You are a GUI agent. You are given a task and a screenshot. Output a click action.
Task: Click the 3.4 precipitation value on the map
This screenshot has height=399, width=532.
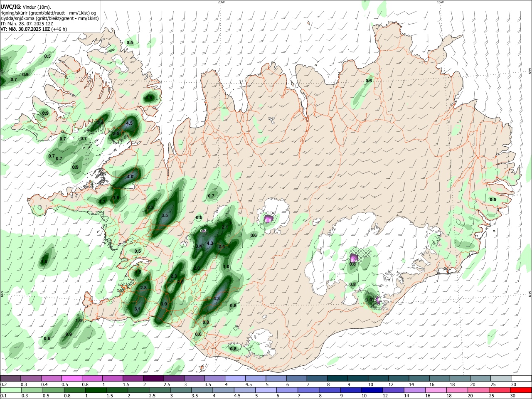tap(199, 246)
